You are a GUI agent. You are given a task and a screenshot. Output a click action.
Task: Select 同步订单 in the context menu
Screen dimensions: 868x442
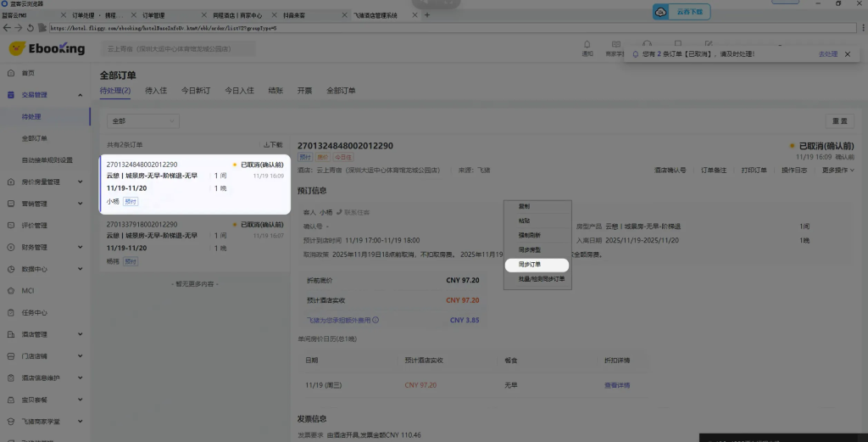pyautogui.click(x=530, y=265)
